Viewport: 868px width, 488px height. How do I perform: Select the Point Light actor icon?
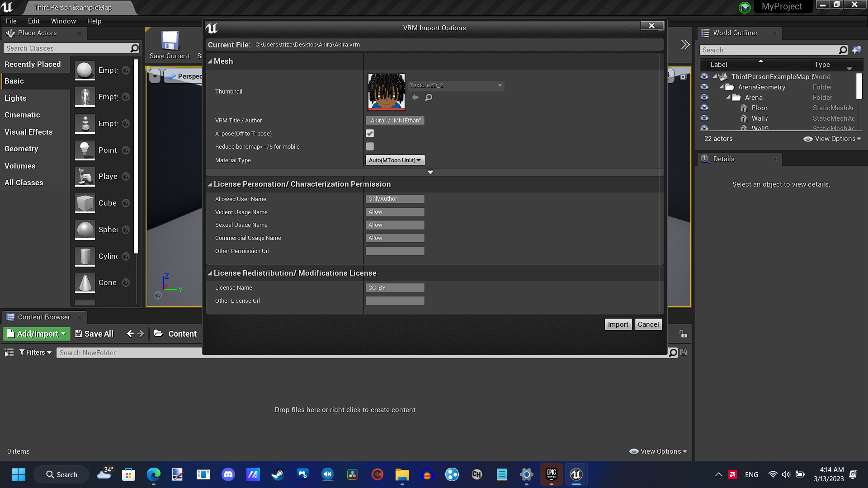pyautogui.click(x=85, y=150)
